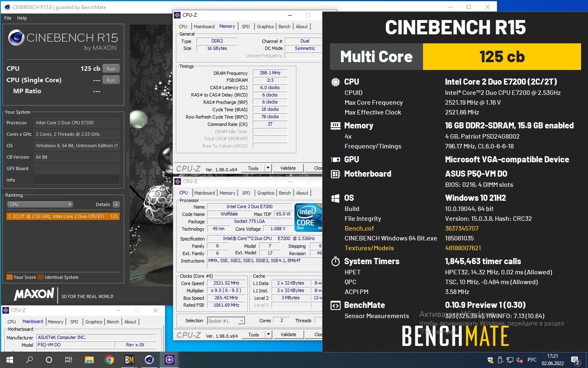588x368 pixels.
Task: Run the CPU Single Core test
Action: coord(111,80)
